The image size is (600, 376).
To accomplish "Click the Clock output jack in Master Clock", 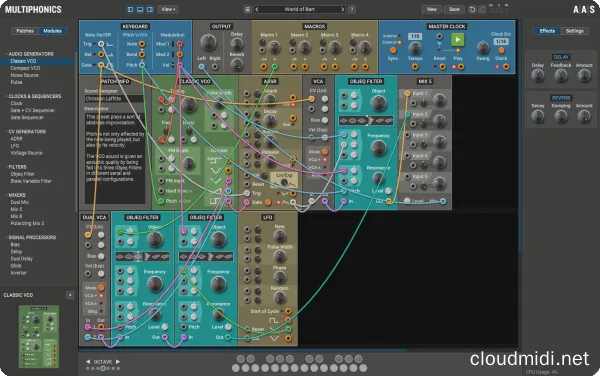I will click(x=506, y=67).
